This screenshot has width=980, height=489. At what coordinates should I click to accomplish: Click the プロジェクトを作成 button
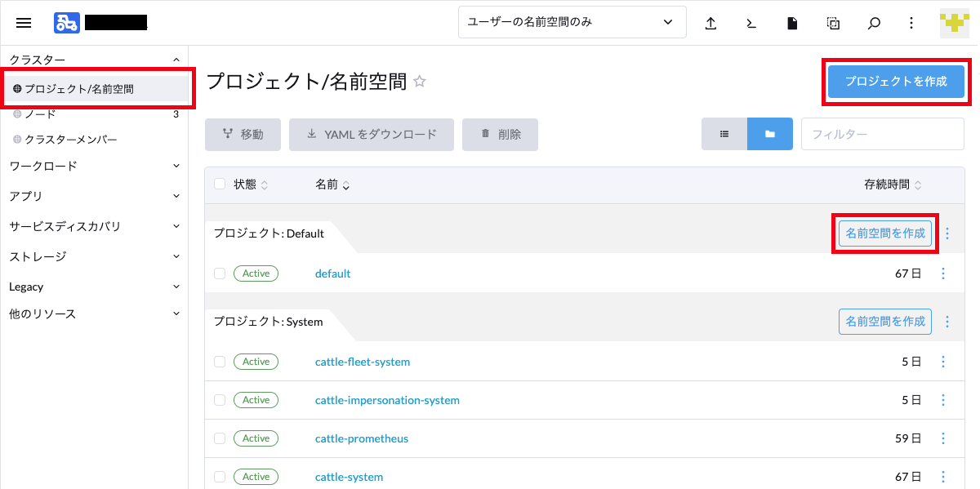click(x=896, y=82)
